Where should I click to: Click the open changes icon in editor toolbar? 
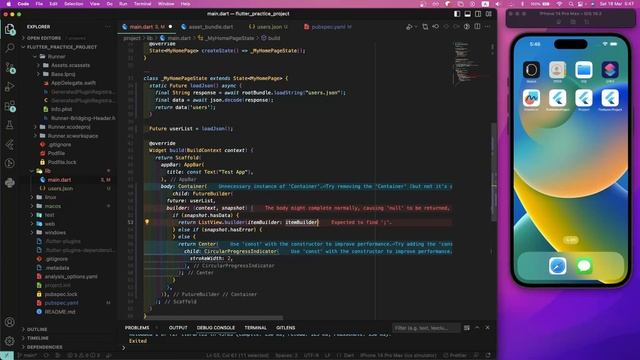point(425,27)
